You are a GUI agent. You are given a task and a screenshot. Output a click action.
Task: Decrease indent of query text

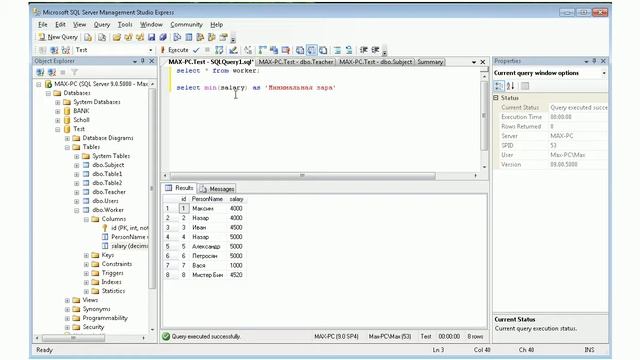[x=364, y=50]
